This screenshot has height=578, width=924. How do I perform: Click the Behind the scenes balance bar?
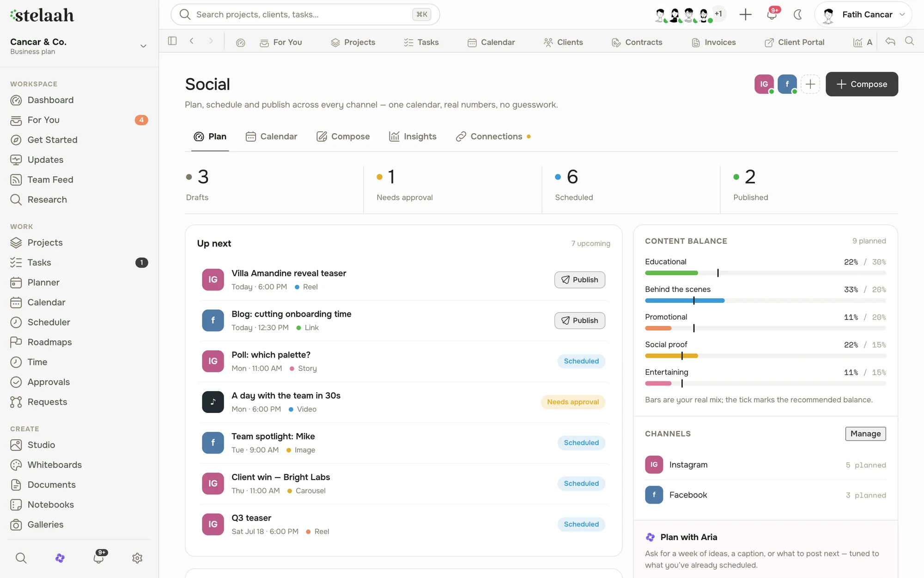click(x=765, y=301)
